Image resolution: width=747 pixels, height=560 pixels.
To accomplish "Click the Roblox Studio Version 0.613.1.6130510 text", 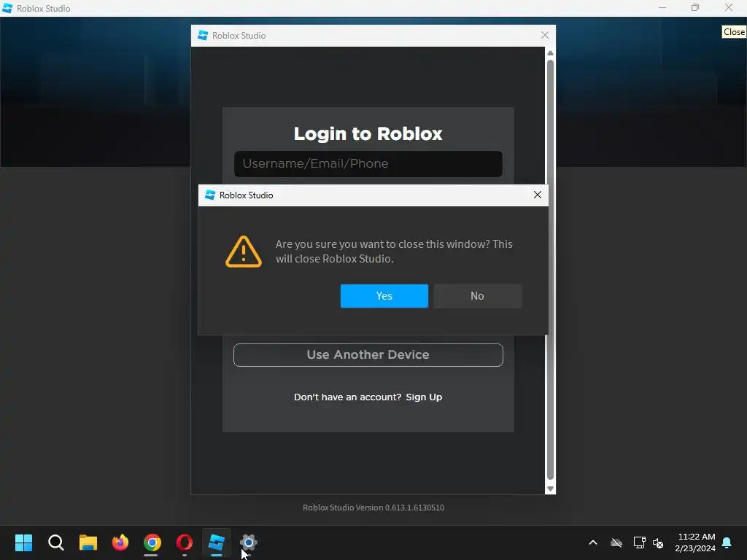I will coord(373,507).
